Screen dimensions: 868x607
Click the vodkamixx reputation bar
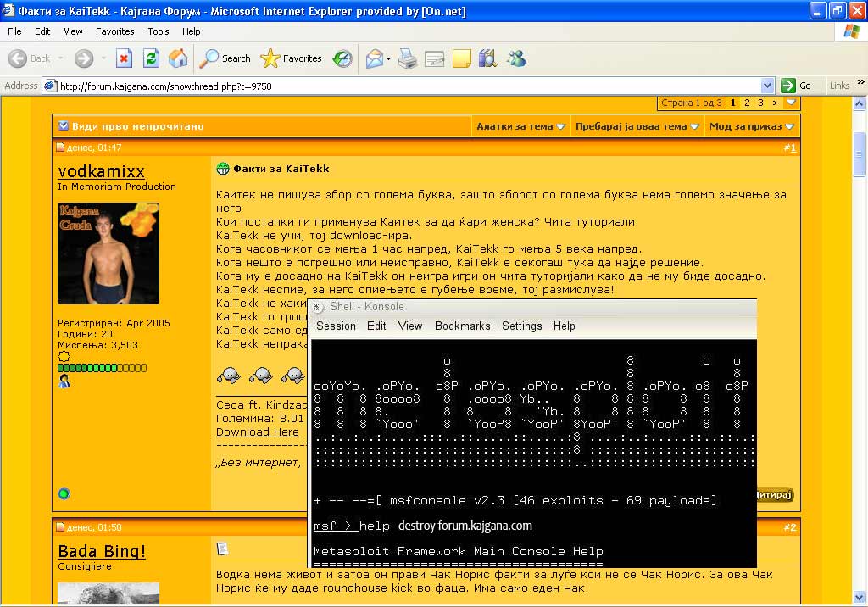click(102, 368)
